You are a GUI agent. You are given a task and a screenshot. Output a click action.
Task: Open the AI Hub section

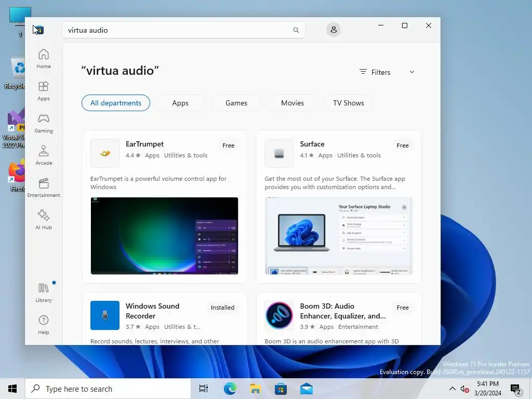tap(44, 220)
